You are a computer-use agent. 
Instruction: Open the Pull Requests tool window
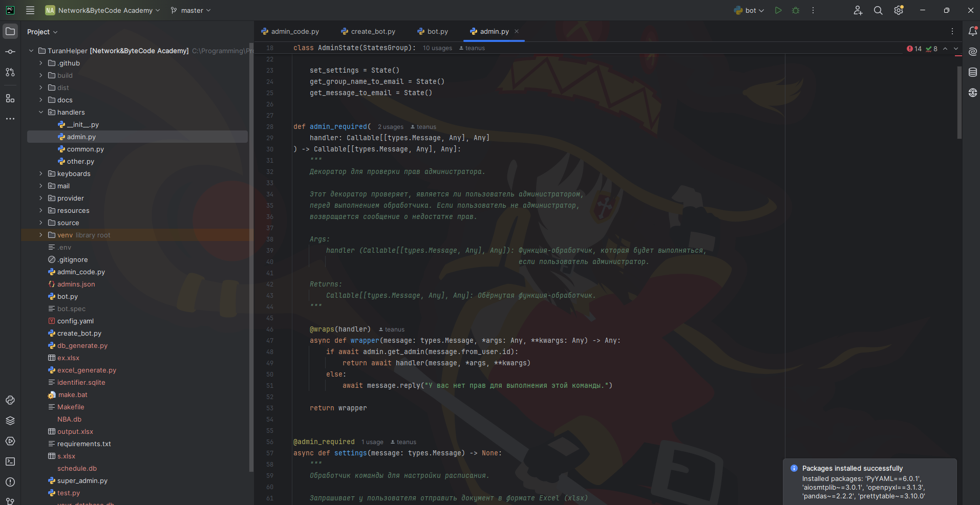[x=10, y=72]
